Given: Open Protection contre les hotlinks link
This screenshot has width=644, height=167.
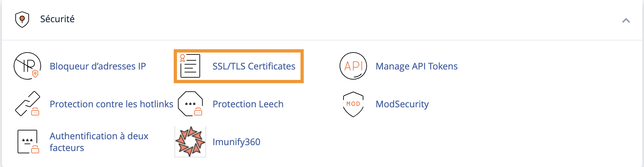Looking at the screenshot, I should [x=111, y=104].
